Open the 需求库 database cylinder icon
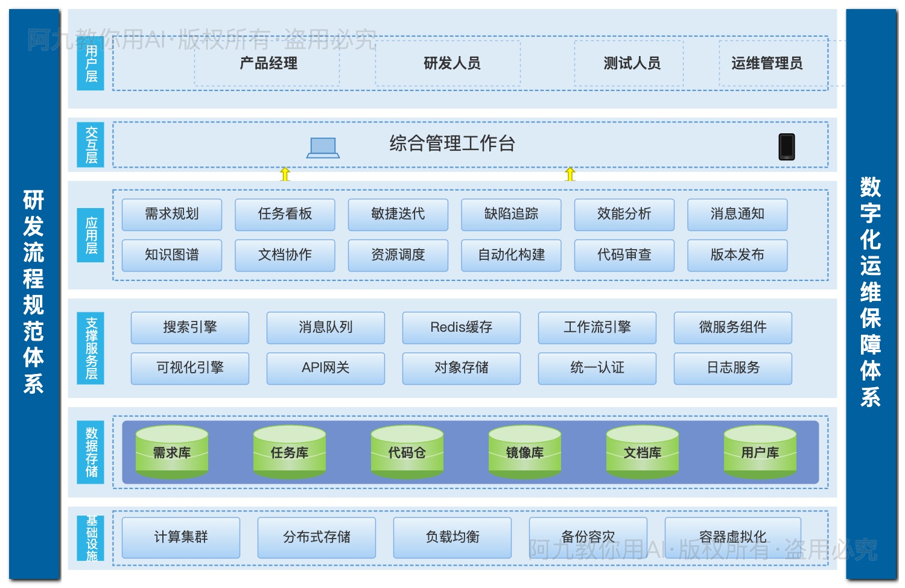 pos(172,452)
